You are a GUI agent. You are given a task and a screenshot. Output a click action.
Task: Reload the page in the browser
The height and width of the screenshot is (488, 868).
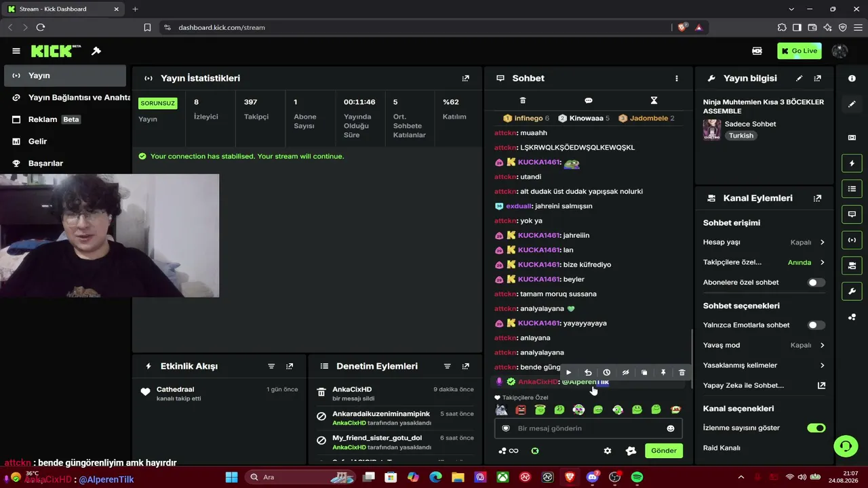[x=41, y=27]
